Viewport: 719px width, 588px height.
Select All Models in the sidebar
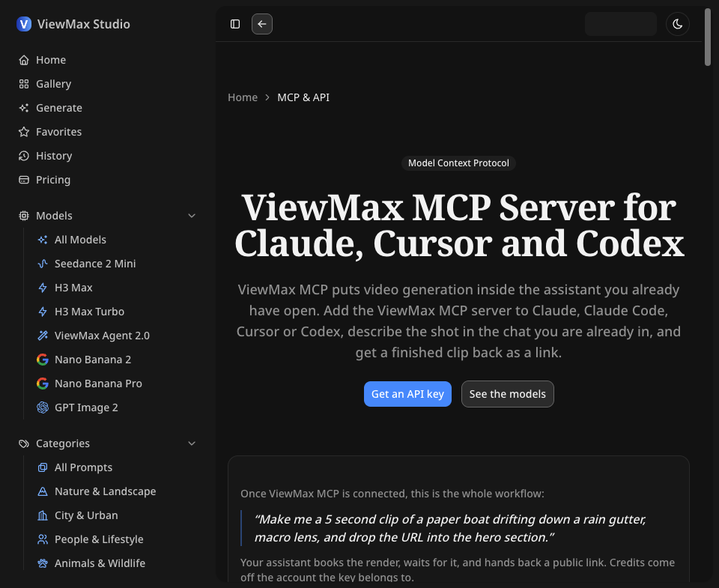click(x=117, y=240)
